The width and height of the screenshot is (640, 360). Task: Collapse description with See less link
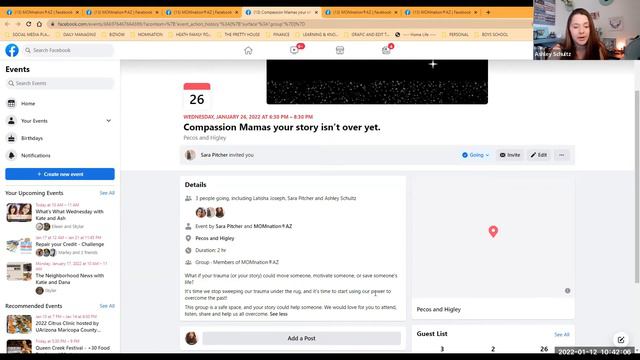278,314
